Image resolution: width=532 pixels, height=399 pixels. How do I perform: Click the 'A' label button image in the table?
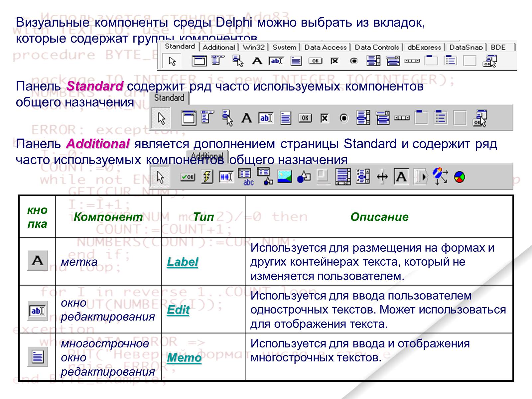[x=38, y=260]
